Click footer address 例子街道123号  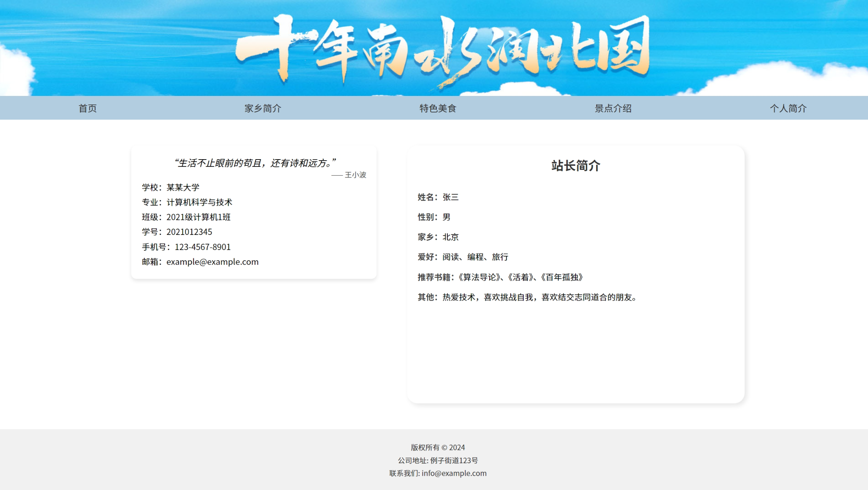click(454, 460)
